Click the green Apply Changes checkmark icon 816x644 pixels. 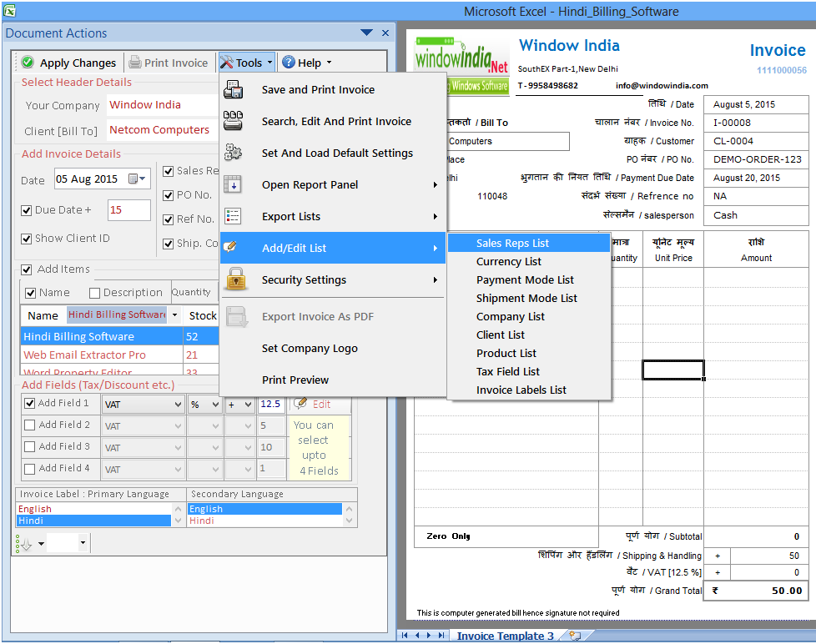28,63
